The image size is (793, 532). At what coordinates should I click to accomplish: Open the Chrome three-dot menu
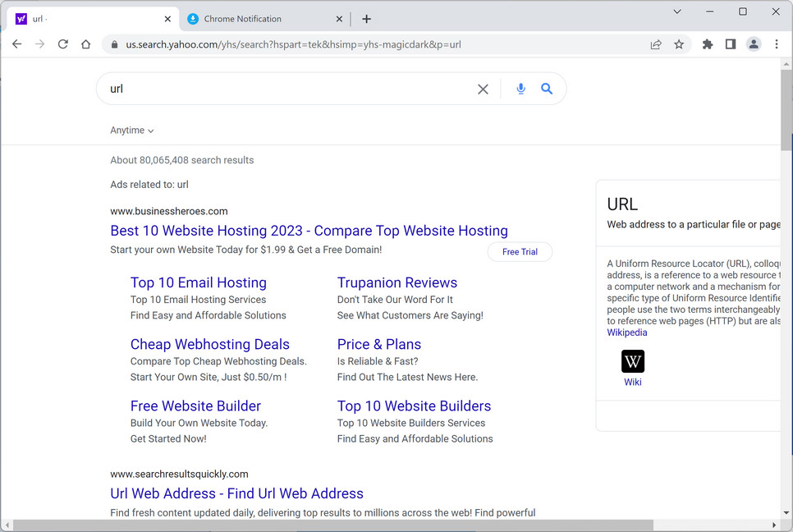point(777,44)
